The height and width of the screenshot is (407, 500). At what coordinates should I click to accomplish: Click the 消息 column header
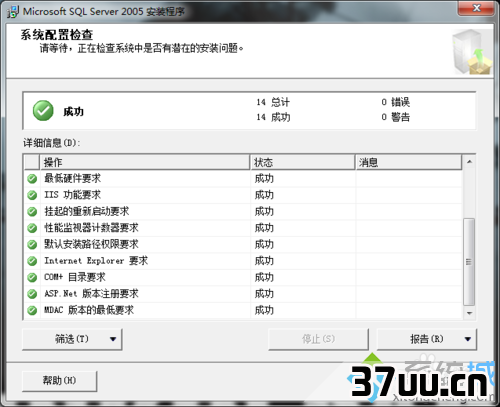click(409, 162)
